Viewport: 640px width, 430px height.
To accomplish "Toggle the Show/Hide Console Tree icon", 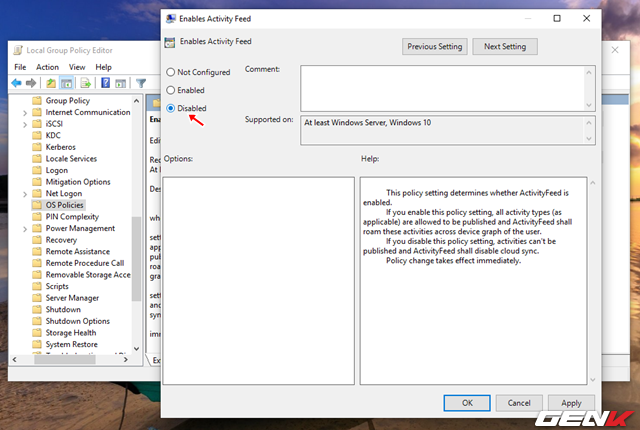I will [67, 83].
